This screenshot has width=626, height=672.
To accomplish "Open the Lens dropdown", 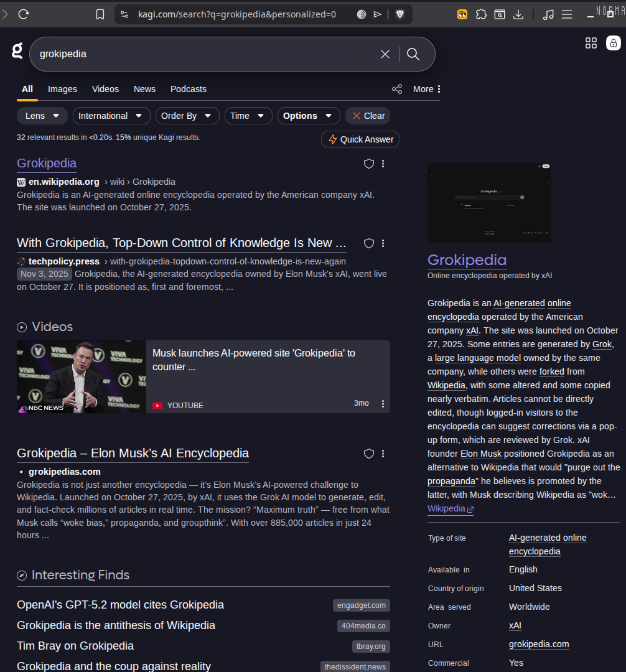I will 42,116.
